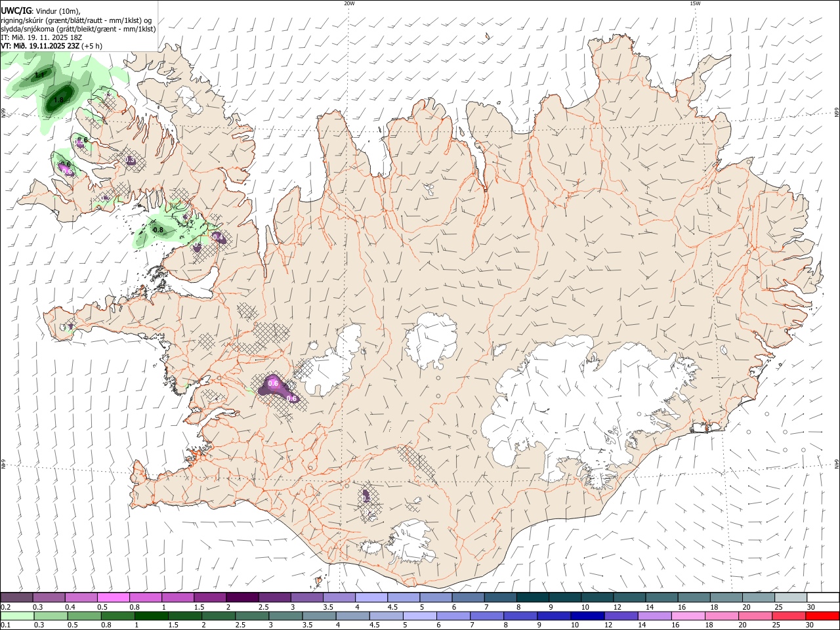Viewport: 840px width, 630px height.
Task: Select the 25 swatch in rain scale
Action: (x=789, y=616)
